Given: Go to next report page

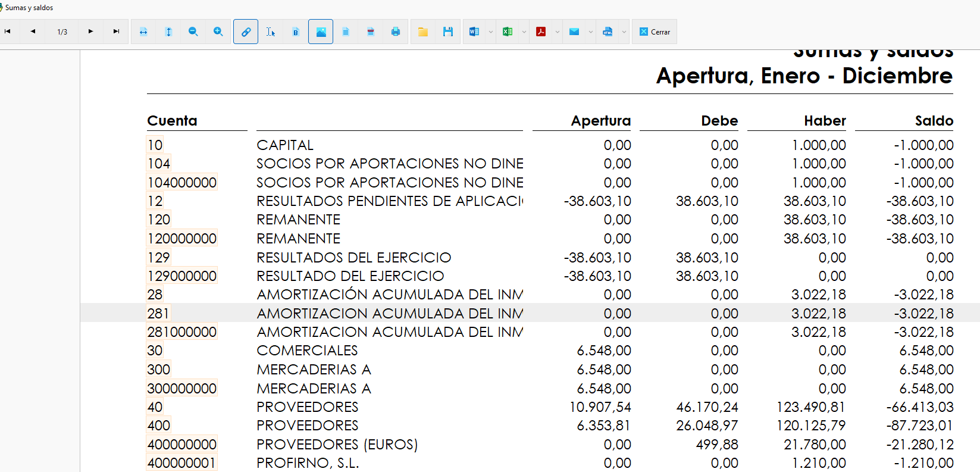Looking at the screenshot, I should (x=90, y=32).
